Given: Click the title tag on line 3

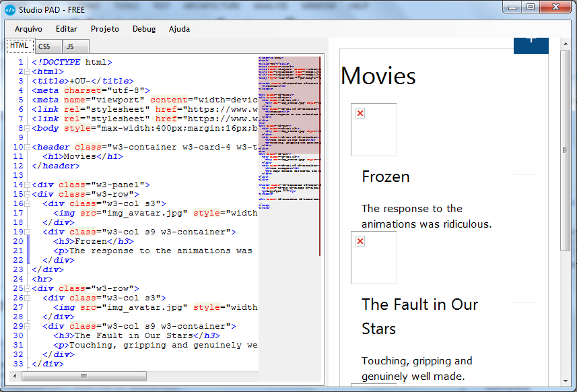Looking at the screenshot, I should coord(83,81).
